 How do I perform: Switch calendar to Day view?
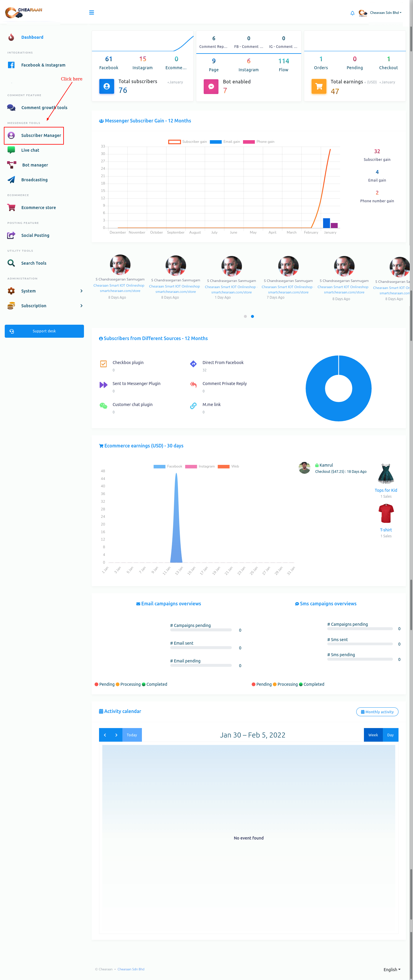pyautogui.click(x=390, y=735)
